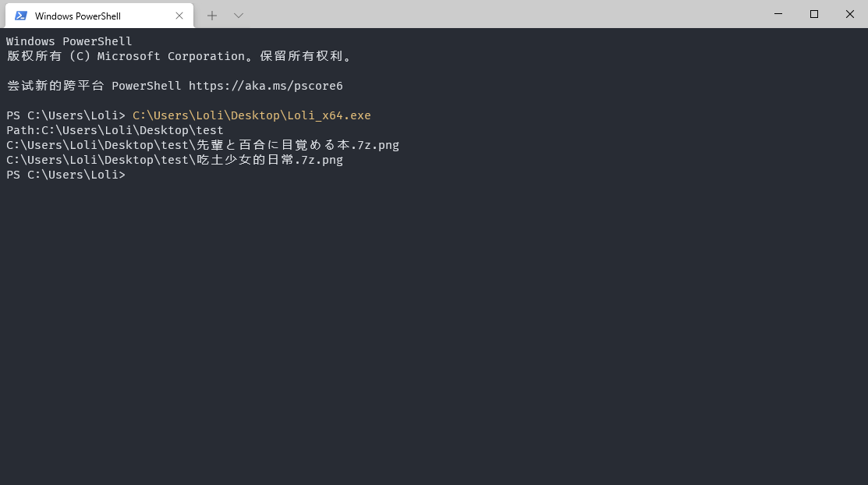Click the '先輩と百合に目覚める本.7z.png' path line
868x485 pixels.
[203, 145]
